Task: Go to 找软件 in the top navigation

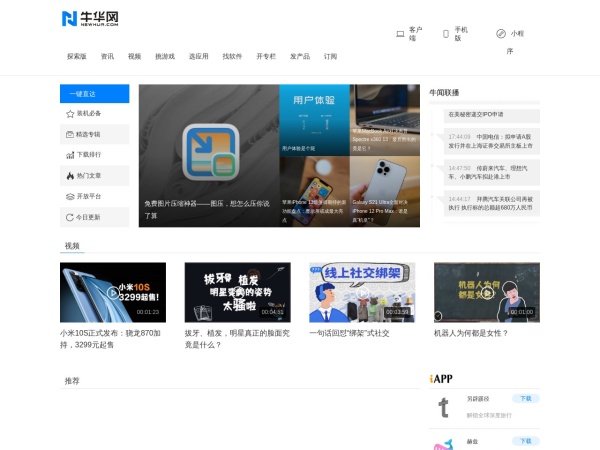Action: [232, 57]
